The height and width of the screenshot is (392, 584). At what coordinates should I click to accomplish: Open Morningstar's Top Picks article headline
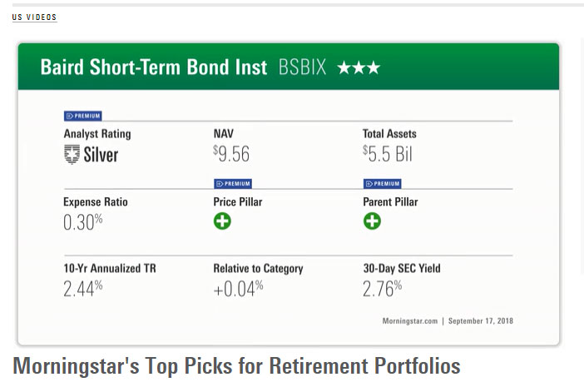point(236,365)
